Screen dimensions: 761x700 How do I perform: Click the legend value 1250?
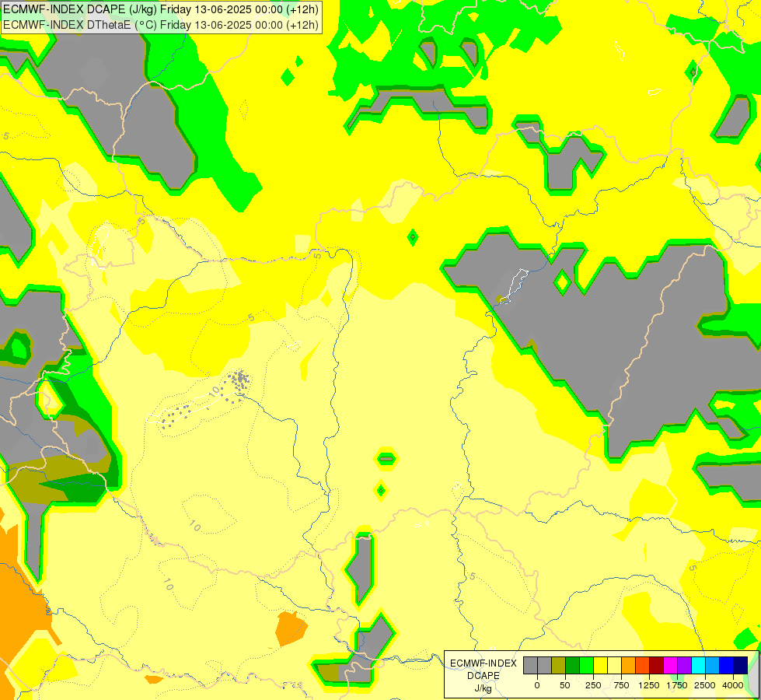[649, 685]
